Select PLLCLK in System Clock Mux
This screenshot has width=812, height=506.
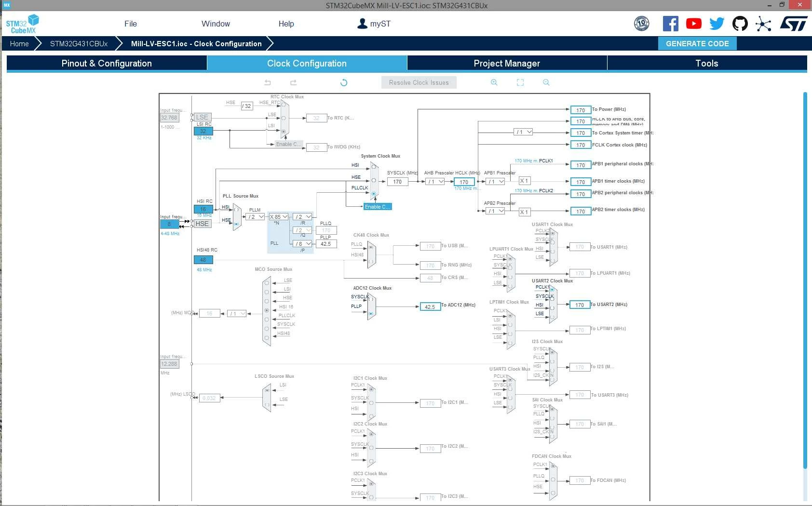coord(374,193)
